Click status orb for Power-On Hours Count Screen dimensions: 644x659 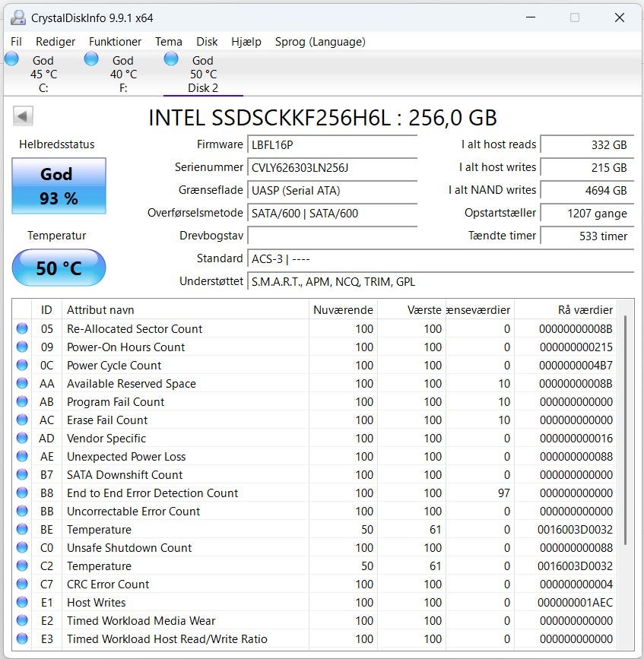click(22, 347)
